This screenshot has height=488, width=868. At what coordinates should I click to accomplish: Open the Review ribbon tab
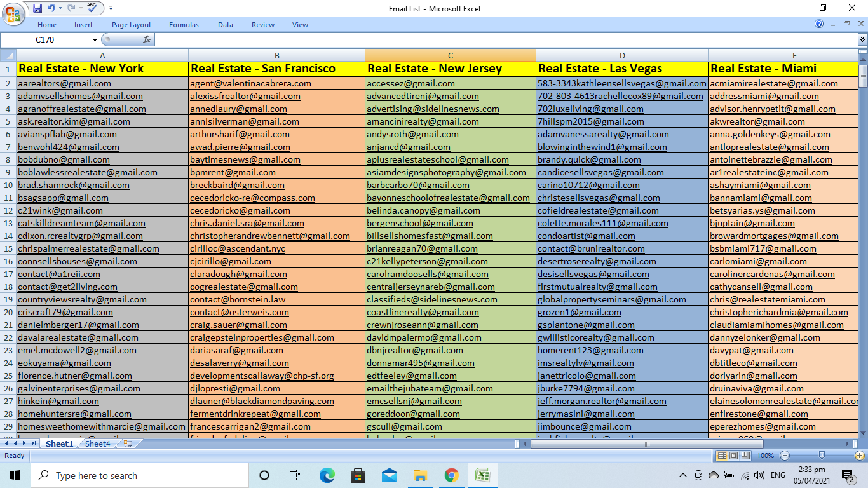pyautogui.click(x=263, y=25)
